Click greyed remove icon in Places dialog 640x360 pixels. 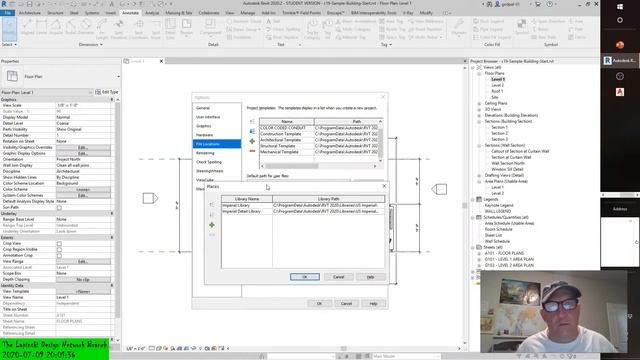pos(212,235)
